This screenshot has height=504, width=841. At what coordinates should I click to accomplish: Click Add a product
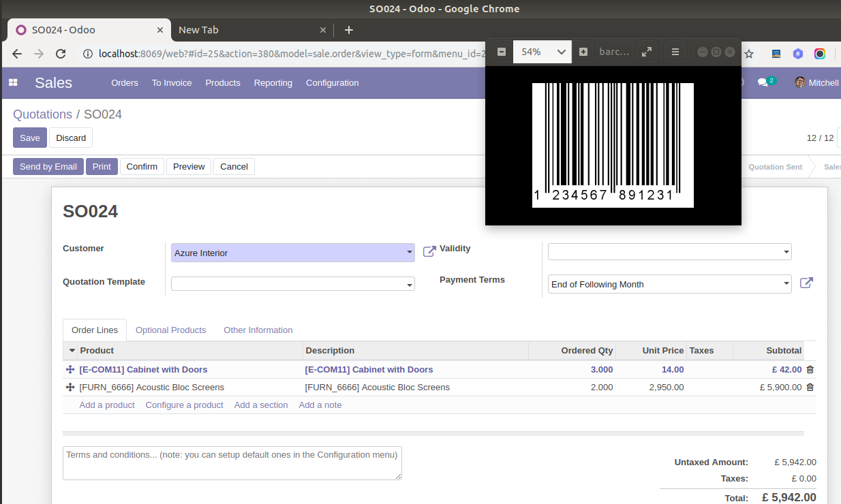107,405
